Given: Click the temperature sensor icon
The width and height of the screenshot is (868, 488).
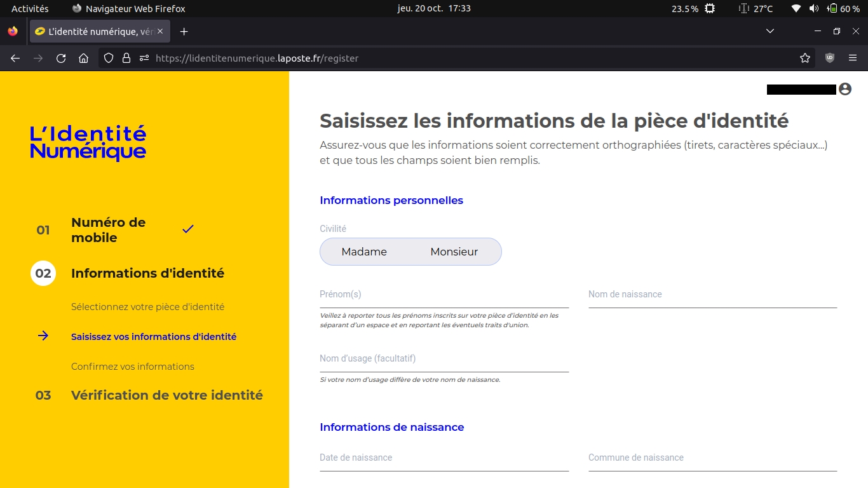Looking at the screenshot, I should click(744, 9).
